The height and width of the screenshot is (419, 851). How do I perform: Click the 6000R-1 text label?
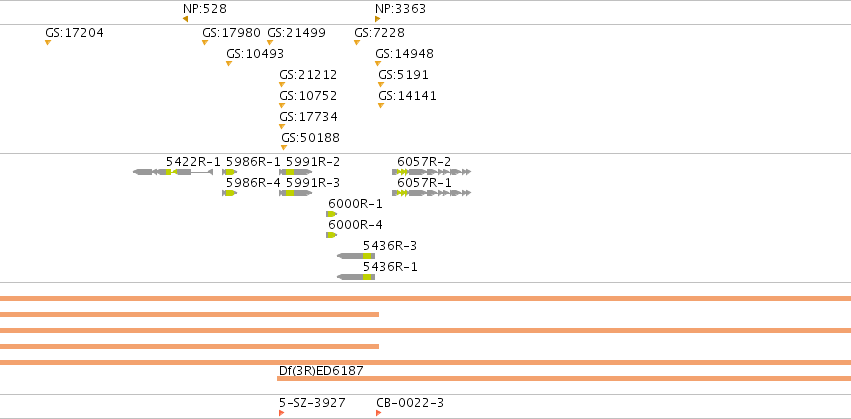pyautogui.click(x=355, y=204)
